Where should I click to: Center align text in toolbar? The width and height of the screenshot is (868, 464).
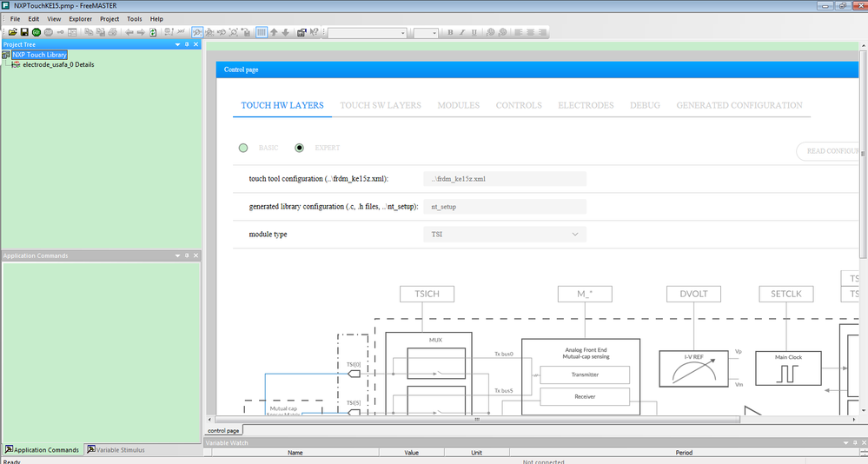click(530, 32)
